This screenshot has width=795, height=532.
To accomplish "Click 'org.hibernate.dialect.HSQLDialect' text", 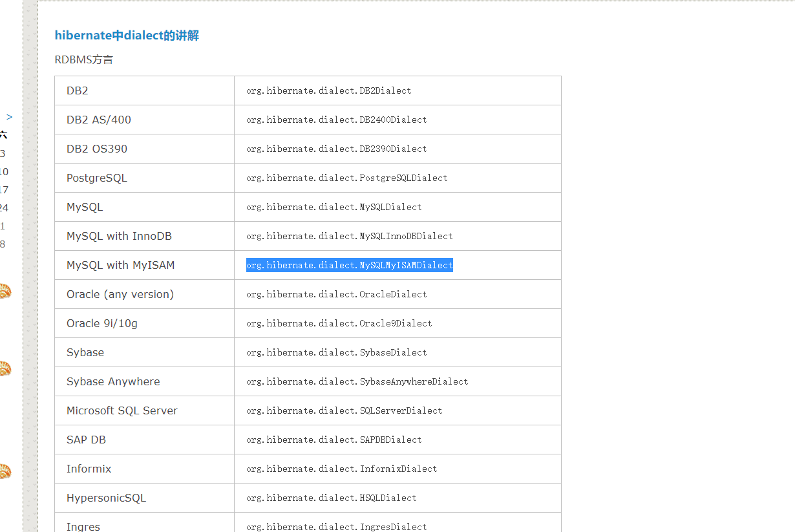I will click(331, 498).
